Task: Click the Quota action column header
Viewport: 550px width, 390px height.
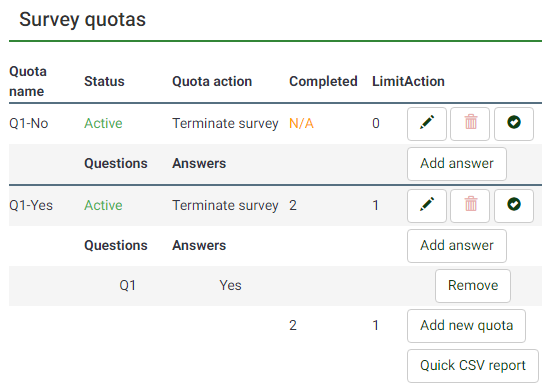Action: click(x=212, y=81)
